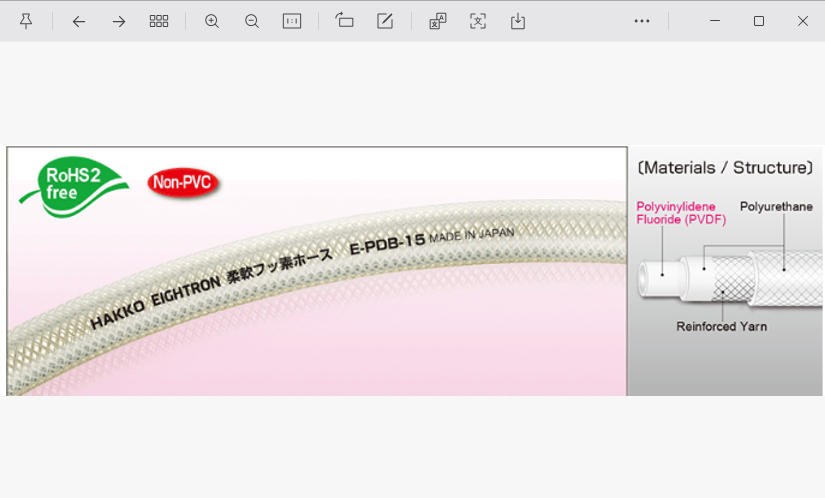This screenshot has height=498, width=825.
Task: Extract text with the OCR tool
Action: [478, 21]
